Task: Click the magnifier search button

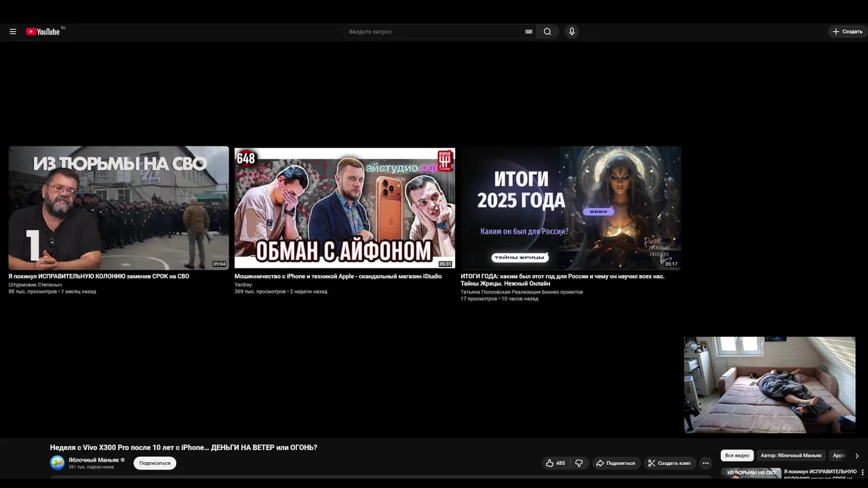Action: click(x=547, y=31)
